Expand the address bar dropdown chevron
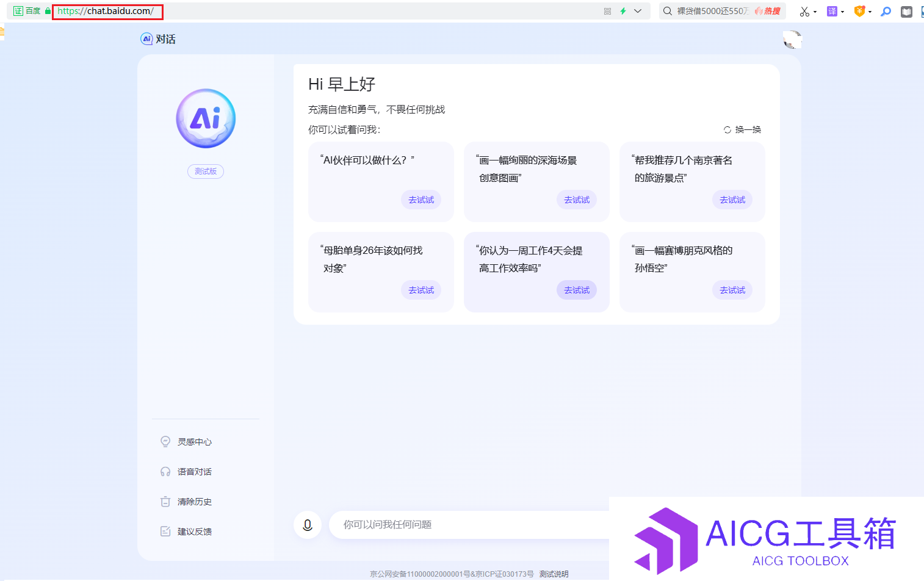 click(638, 11)
